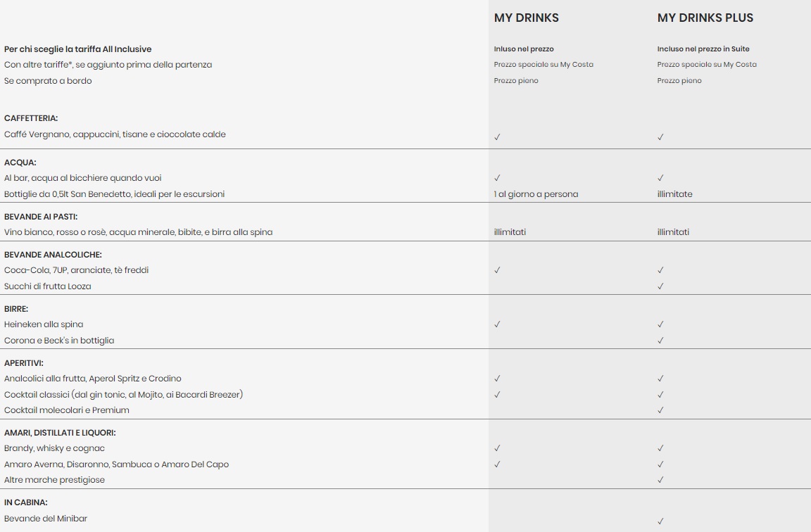Click 'Incluso nel prezzo in Suite' text
Image resolution: width=811 pixels, height=532 pixels.
pos(703,49)
